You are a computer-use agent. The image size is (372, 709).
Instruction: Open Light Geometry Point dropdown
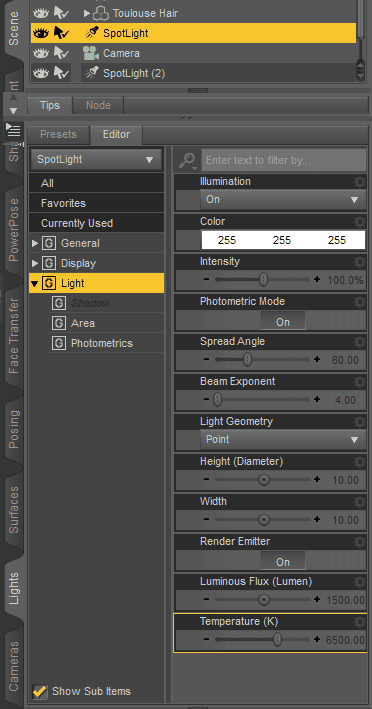(283, 440)
